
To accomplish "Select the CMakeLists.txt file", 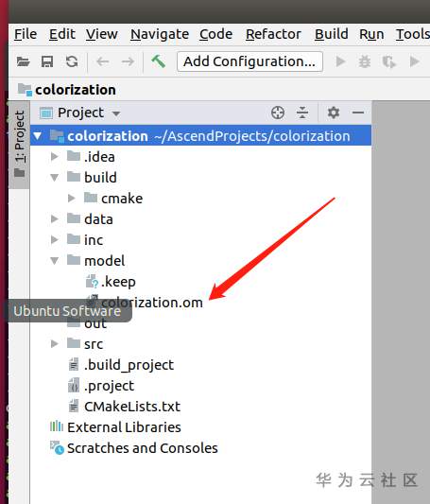I will click(125, 407).
